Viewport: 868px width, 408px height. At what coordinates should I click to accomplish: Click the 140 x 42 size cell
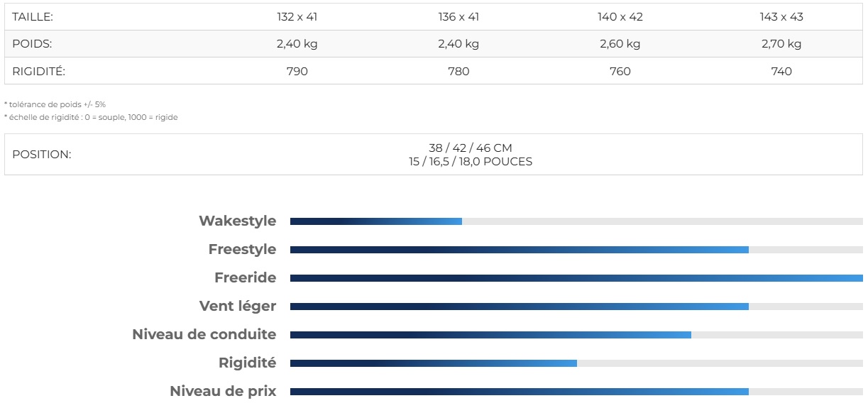[620, 16]
